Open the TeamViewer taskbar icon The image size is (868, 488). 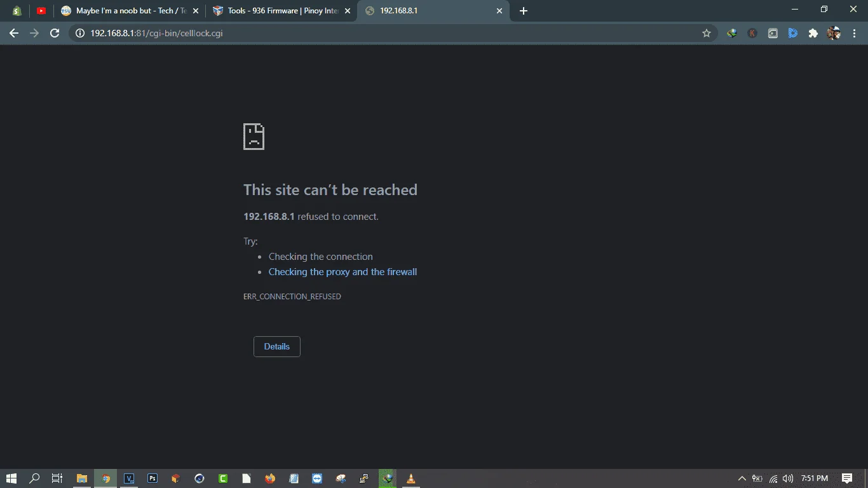(317, 478)
